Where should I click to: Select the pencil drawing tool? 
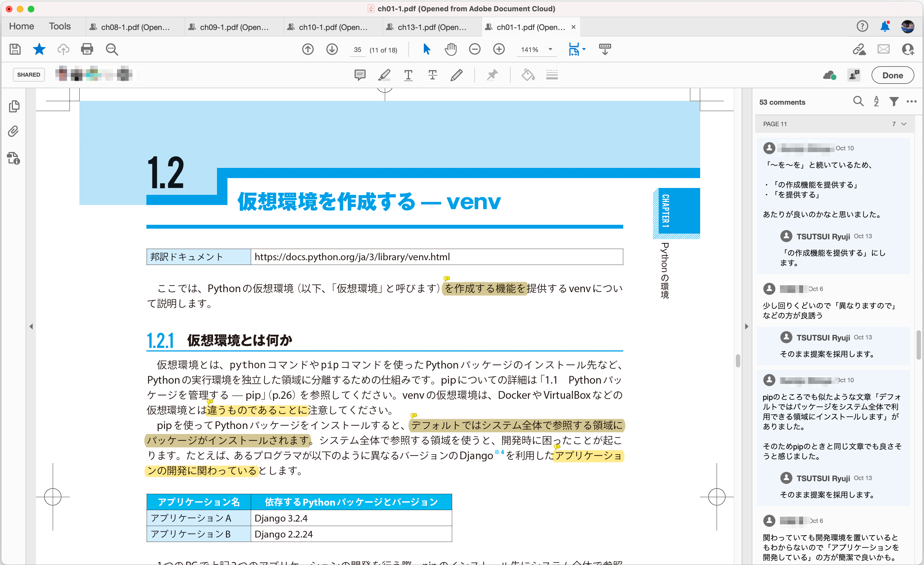[457, 75]
